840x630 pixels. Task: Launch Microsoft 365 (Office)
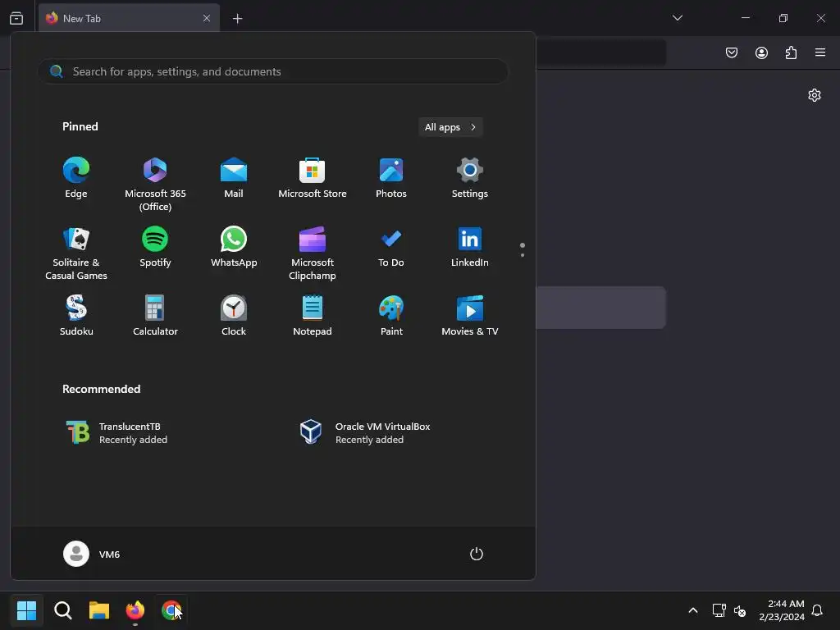pos(155,185)
